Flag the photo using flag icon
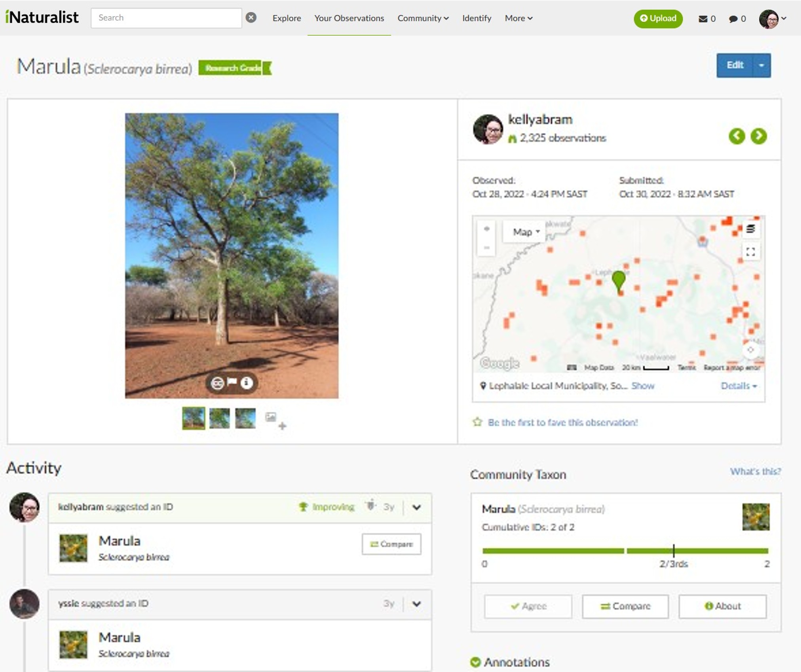Viewport: 801px width, 672px height. coord(232,382)
